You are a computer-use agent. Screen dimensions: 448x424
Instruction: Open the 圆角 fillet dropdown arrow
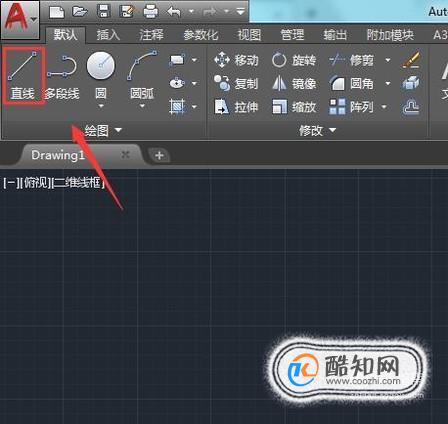click(x=388, y=83)
